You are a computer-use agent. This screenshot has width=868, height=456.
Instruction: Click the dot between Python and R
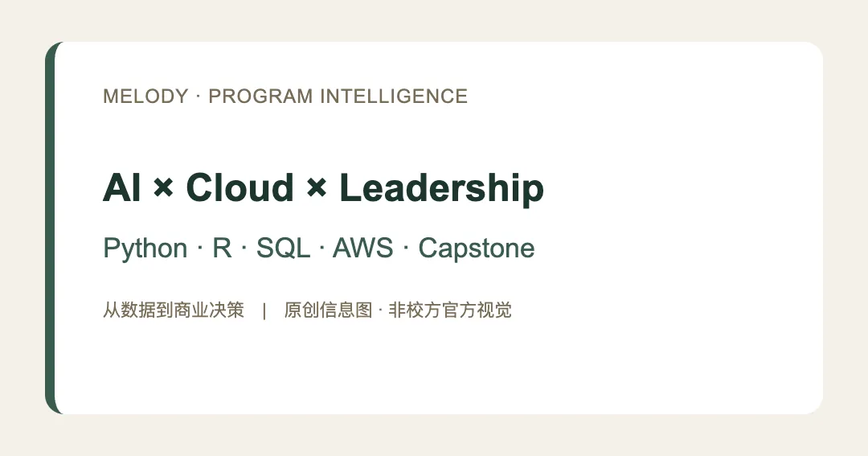tap(200, 249)
